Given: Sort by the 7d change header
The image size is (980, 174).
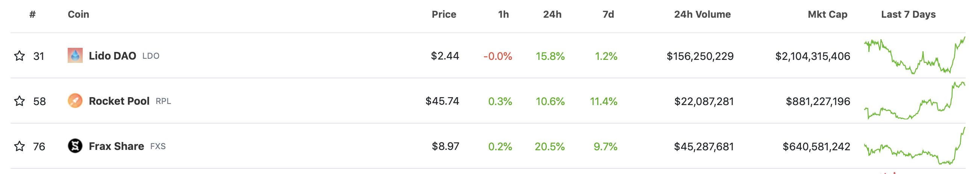Looking at the screenshot, I should 608,14.
